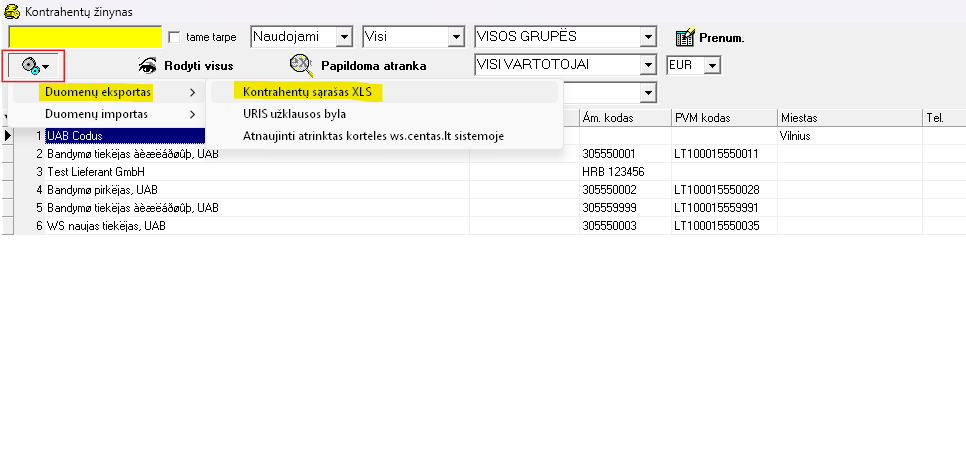This screenshot has width=966, height=469.
Task: Open the partially hidden dropdown below VISI VARTOTOJAI
Action: click(x=647, y=92)
